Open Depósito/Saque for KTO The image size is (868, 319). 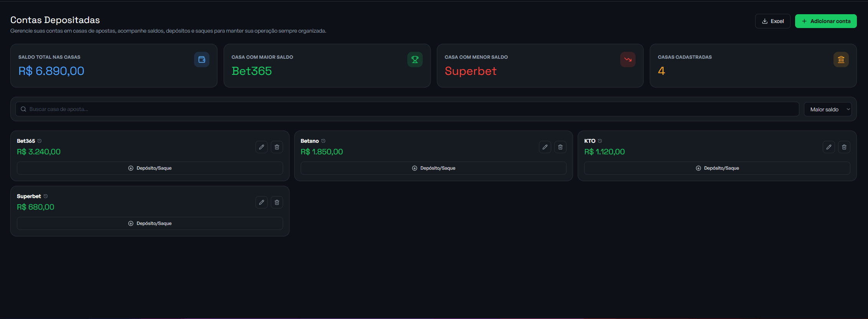(x=717, y=168)
